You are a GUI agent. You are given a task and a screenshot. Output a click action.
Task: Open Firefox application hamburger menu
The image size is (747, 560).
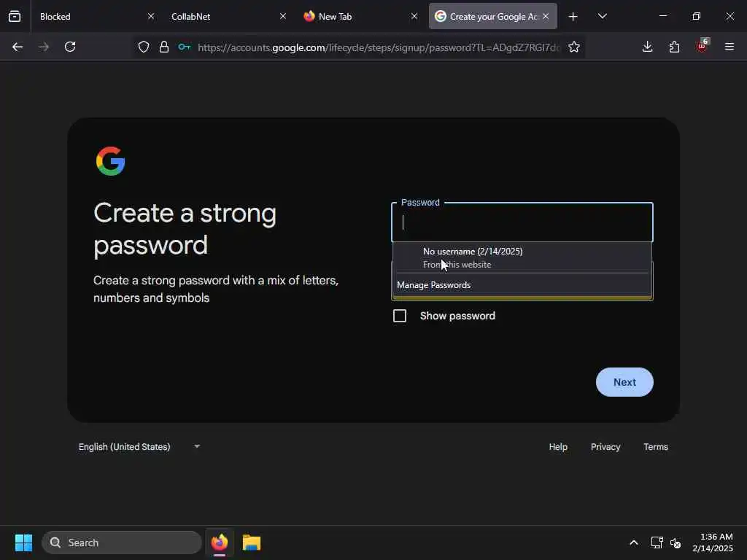(729, 47)
